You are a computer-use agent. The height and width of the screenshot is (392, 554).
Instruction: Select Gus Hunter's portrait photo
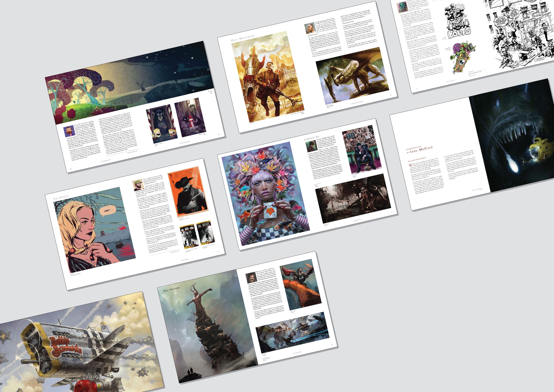click(252, 278)
